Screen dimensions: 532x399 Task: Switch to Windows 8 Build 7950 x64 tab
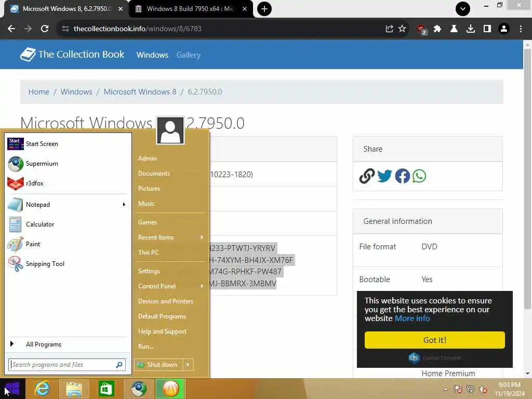[x=191, y=9]
